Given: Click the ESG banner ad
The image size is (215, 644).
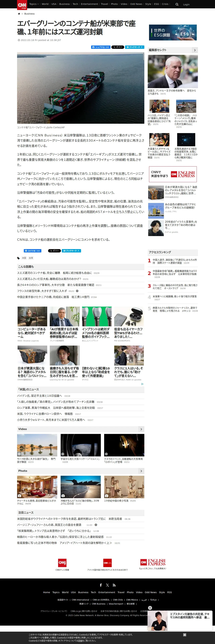Looking at the screenshot, I should pos(173,32).
